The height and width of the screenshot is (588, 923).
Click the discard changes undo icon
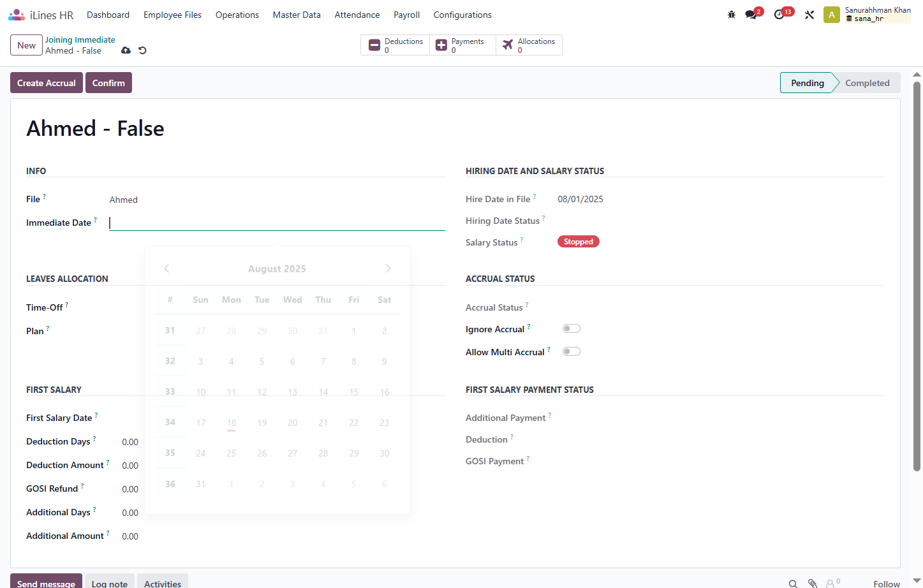[x=143, y=50]
